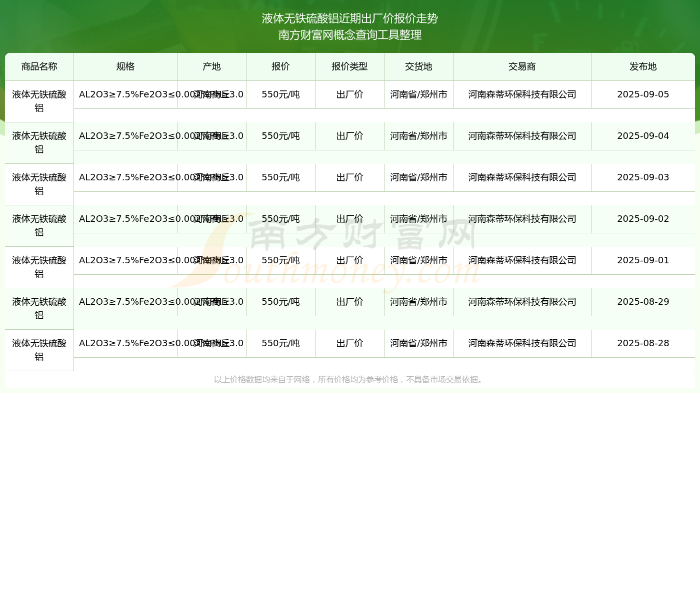
Task: Click 550元/吨 in the 2025-08-28 row
Action: 280,343
